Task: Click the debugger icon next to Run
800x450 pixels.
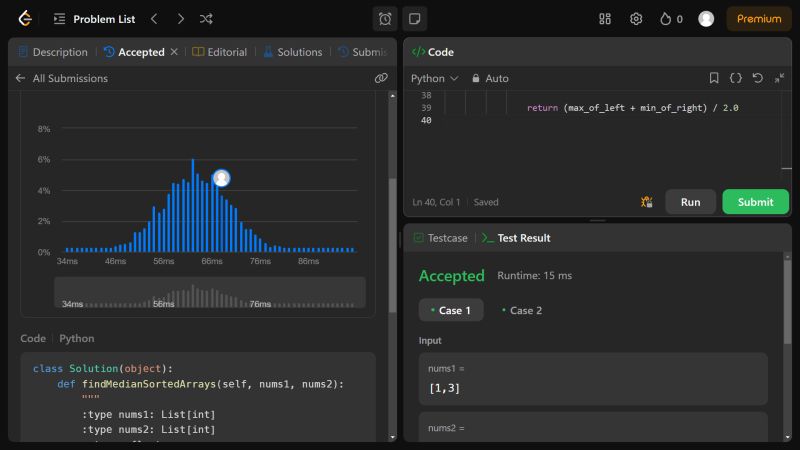Action: coord(646,202)
